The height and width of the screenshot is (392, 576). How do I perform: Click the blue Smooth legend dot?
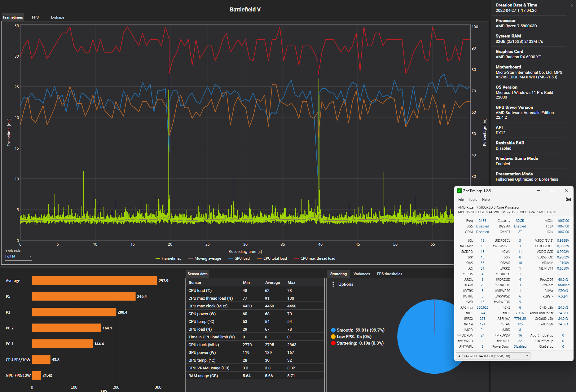click(333, 330)
